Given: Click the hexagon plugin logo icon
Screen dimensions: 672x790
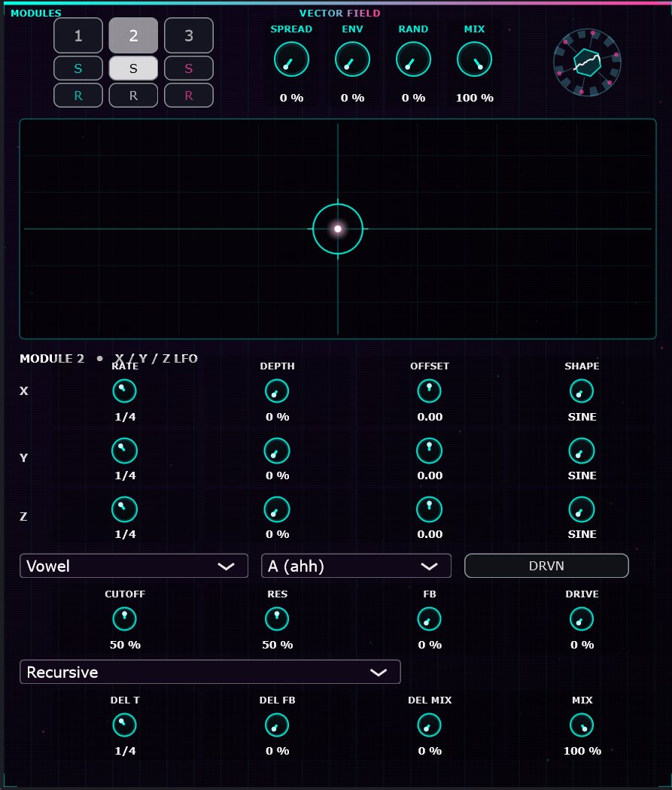Looking at the screenshot, I should pyautogui.click(x=587, y=62).
